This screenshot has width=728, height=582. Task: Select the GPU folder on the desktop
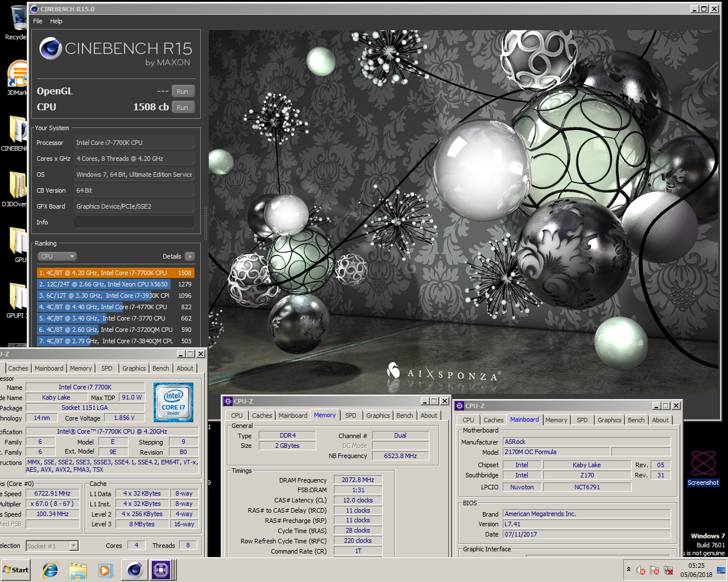(18, 245)
